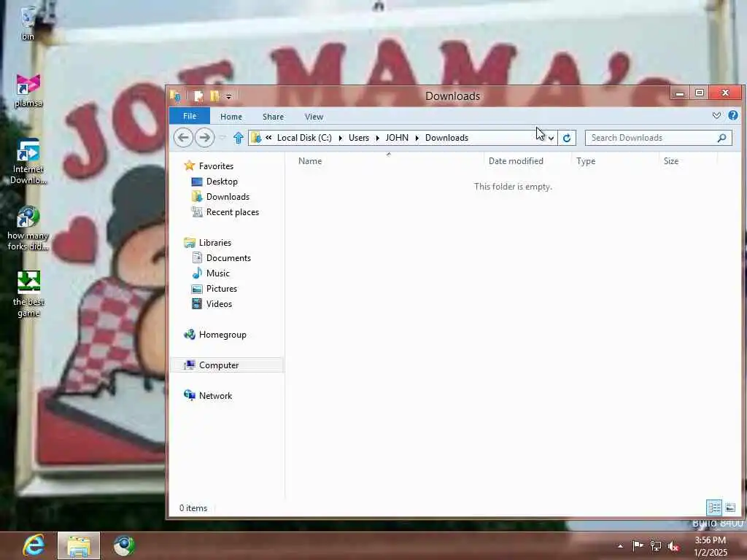Click the folder icon in the address bar
The height and width of the screenshot is (560, 747).
(256, 138)
